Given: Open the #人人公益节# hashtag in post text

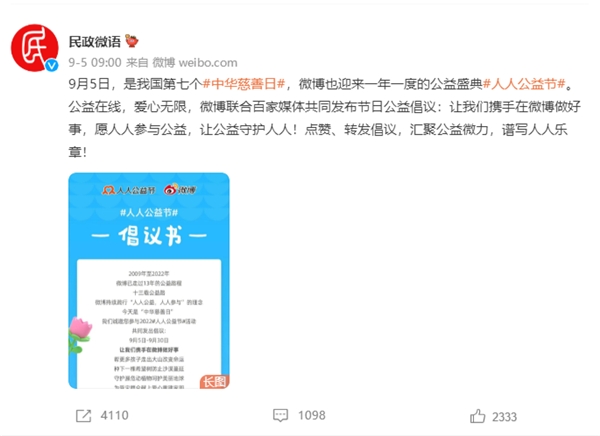Looking at the screenshot, I should 524,83.
